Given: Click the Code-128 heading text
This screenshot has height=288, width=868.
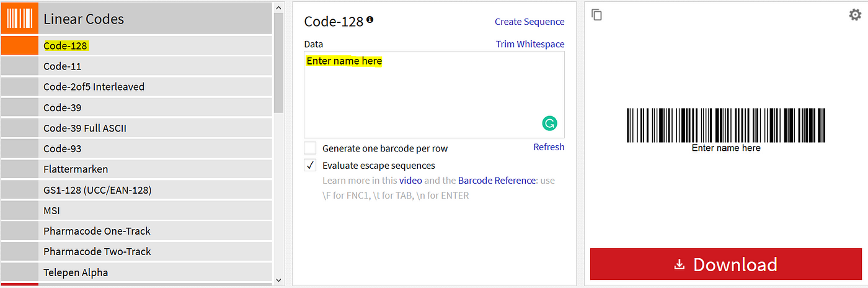Looking at the screenshot, I should pos(334,21).
